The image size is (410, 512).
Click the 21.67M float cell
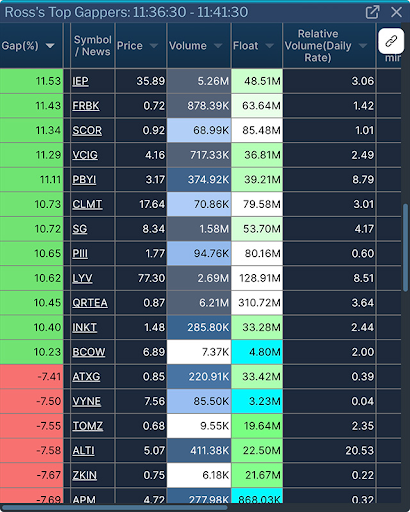point(257,475)
